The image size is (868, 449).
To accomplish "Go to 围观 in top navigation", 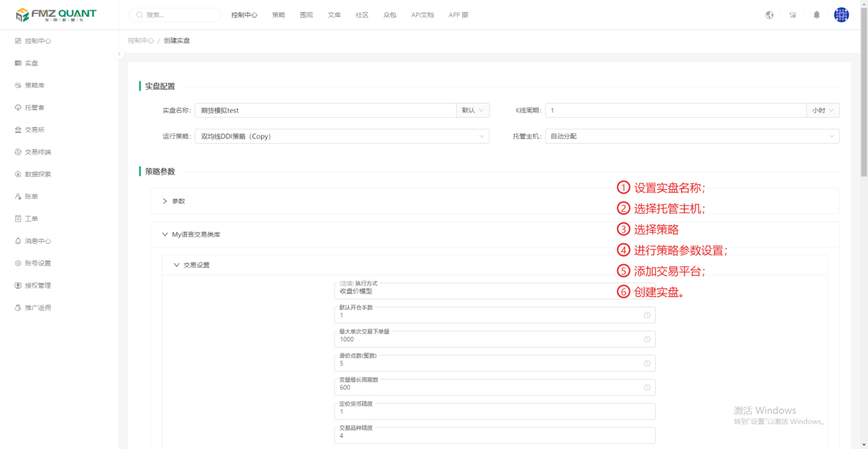I will 306,15.
